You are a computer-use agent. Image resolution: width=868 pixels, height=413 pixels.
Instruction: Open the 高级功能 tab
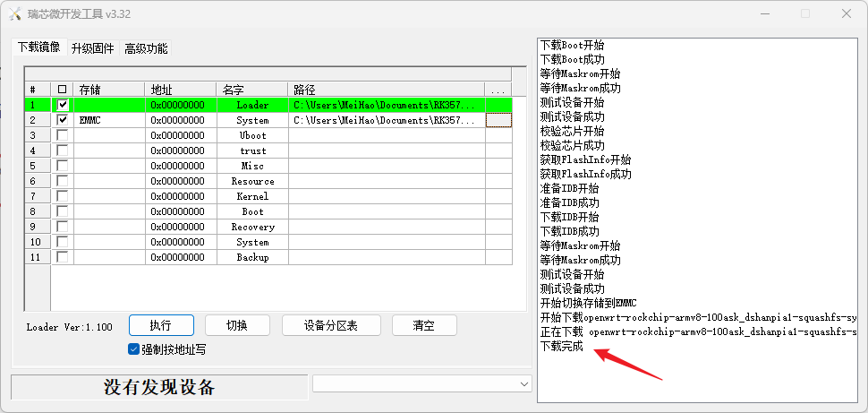(x=146, y=48)
